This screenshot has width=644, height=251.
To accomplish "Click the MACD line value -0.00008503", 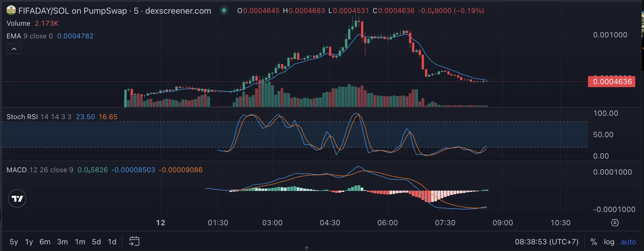I will [x=133, y=170].
